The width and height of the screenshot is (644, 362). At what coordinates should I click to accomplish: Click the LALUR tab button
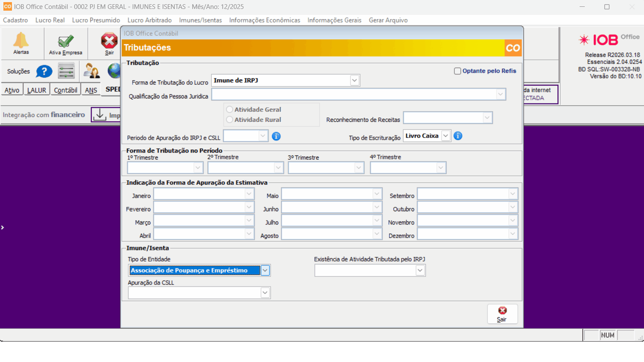[37, 90]
